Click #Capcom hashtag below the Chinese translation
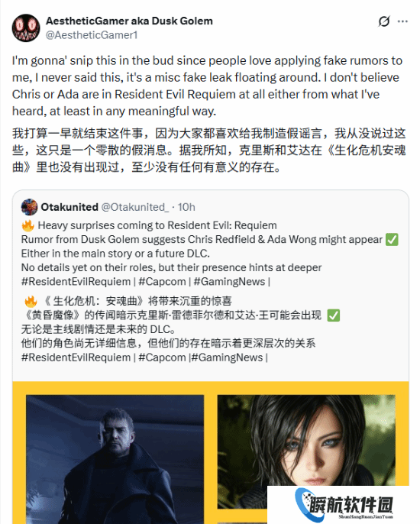This screenshot has width=420, height=524. [x=162, y=357]
